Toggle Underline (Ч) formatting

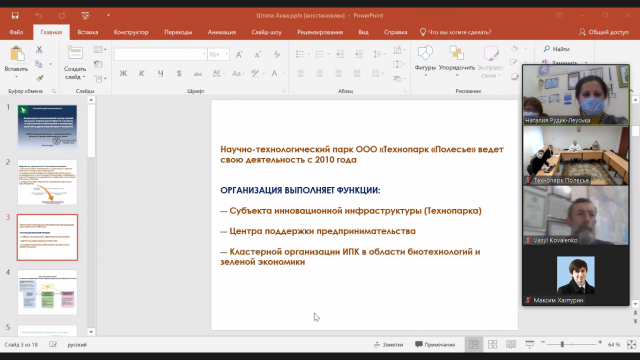coord(160,73)
